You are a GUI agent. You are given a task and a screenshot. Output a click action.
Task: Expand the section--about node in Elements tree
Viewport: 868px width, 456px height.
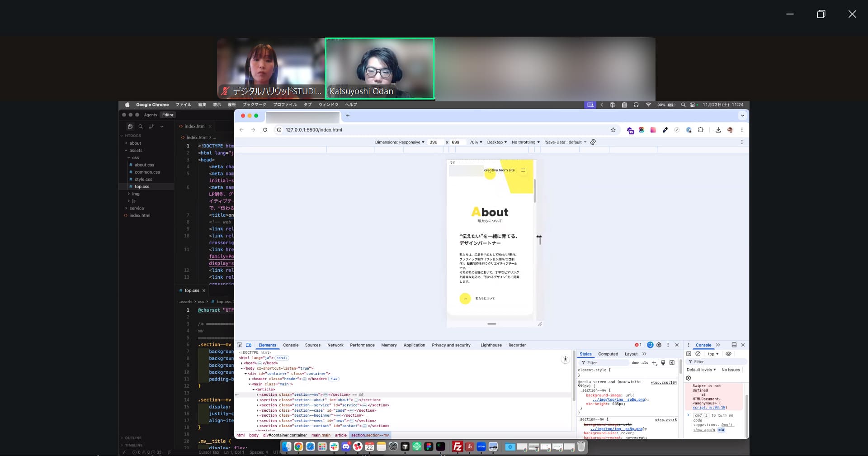(x=257, y=400)
